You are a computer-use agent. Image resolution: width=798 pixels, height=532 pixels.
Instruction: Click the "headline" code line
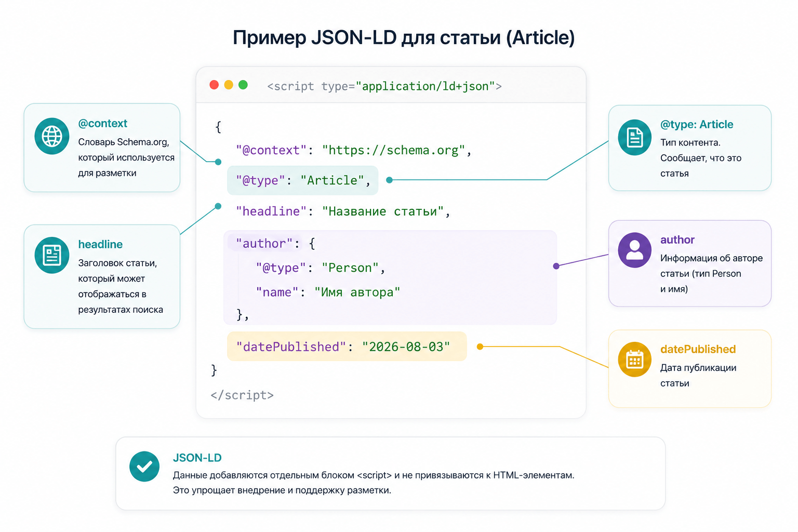point(343,211)
